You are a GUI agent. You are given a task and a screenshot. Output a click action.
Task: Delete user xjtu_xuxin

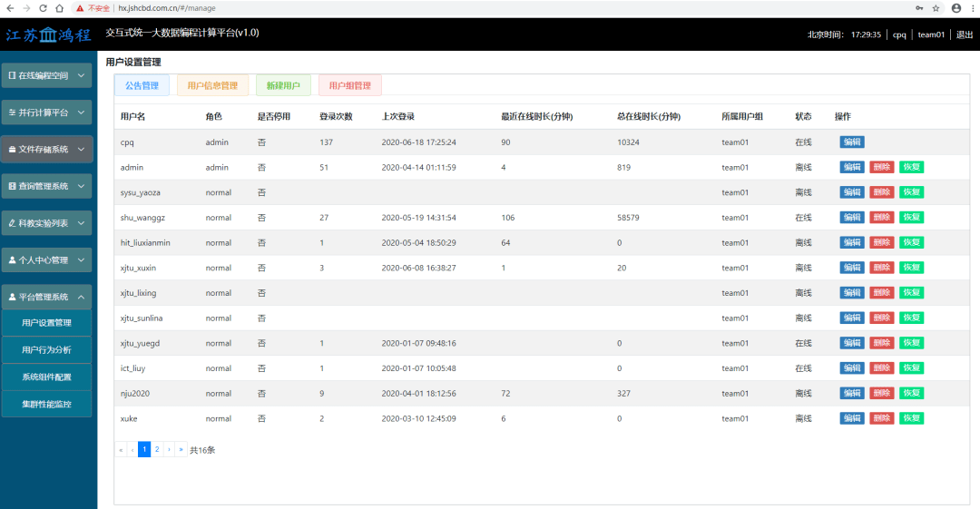(882, 267)
